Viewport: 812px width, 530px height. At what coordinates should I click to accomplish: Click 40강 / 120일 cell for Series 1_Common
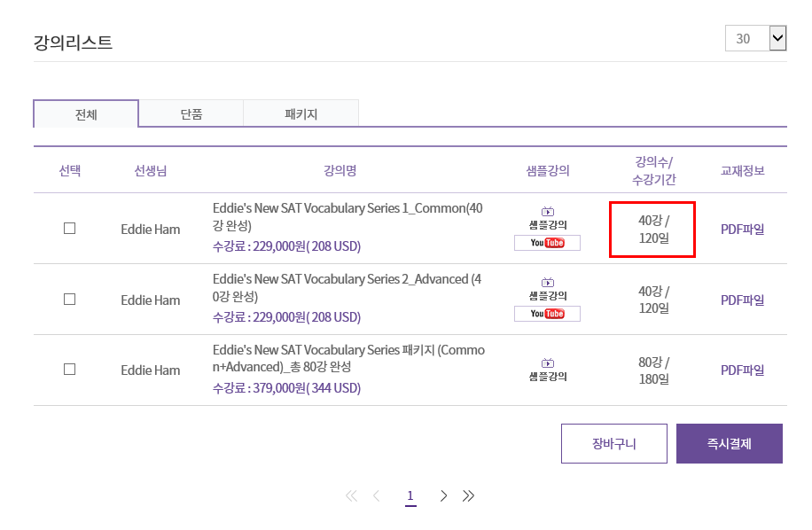tap(653, 230)
